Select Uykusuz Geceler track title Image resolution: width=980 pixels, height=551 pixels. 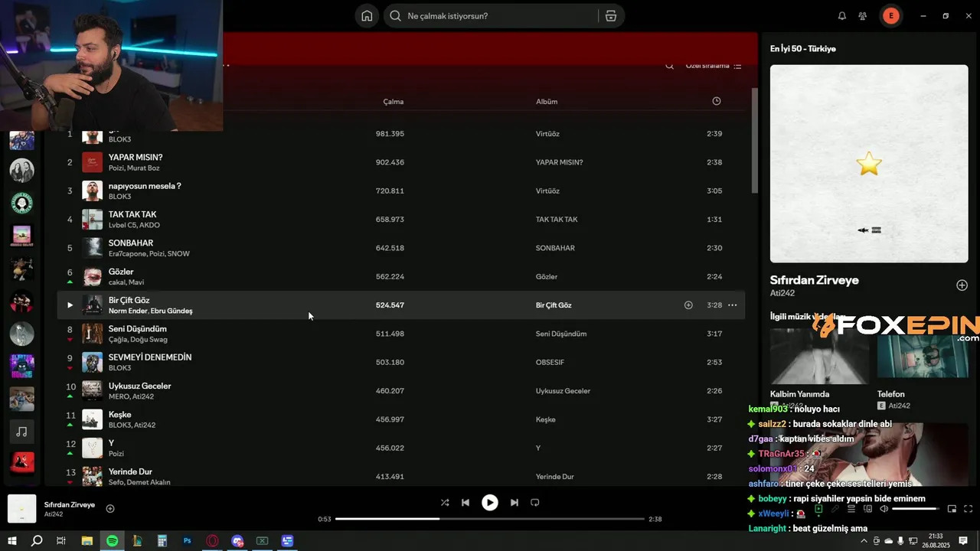140,386
